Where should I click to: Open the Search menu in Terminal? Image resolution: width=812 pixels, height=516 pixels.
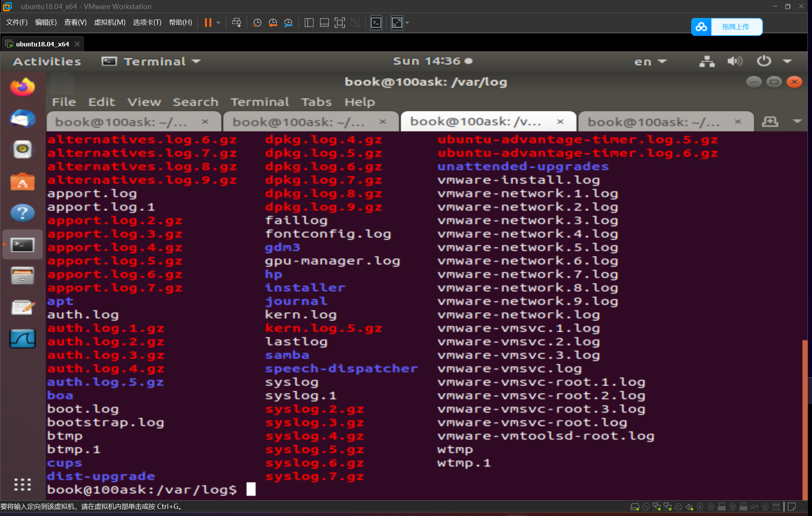(x=195, y=102)
